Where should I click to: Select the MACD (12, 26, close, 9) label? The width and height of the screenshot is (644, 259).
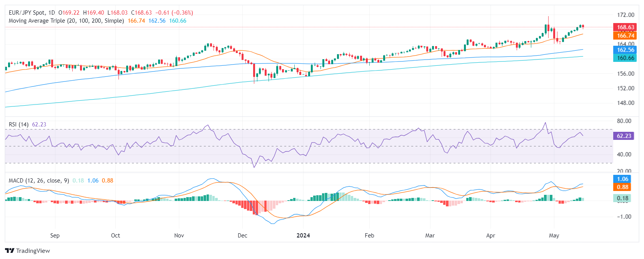[x=39, y=181]
